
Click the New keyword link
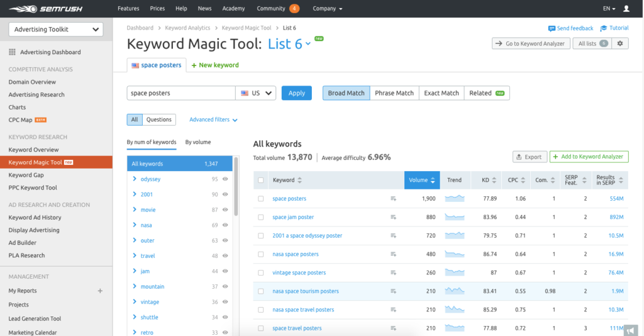[x=215, y=65]
